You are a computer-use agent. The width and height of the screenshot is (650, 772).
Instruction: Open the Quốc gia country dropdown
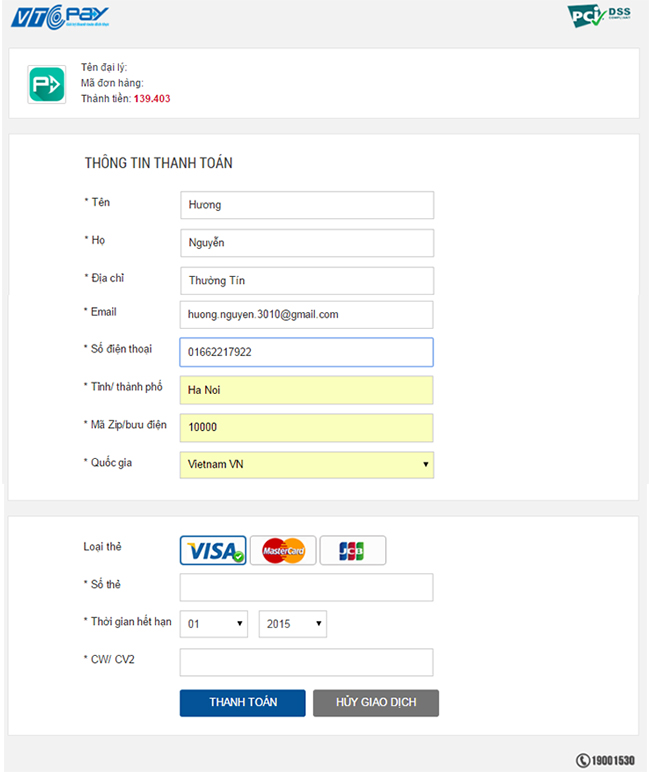[307, 465]
